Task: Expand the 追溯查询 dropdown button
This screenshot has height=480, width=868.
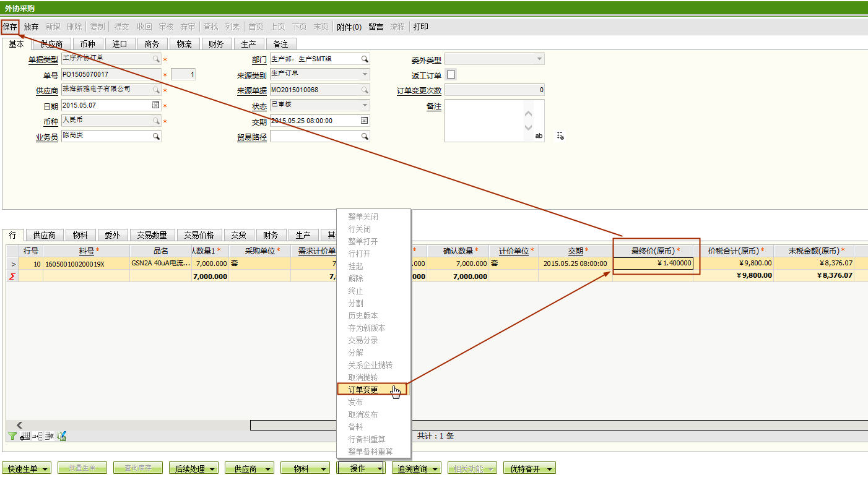Action: click(417, 469)
